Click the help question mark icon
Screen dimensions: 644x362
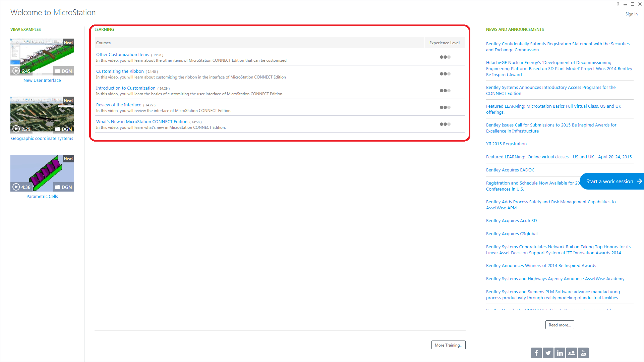618,4
